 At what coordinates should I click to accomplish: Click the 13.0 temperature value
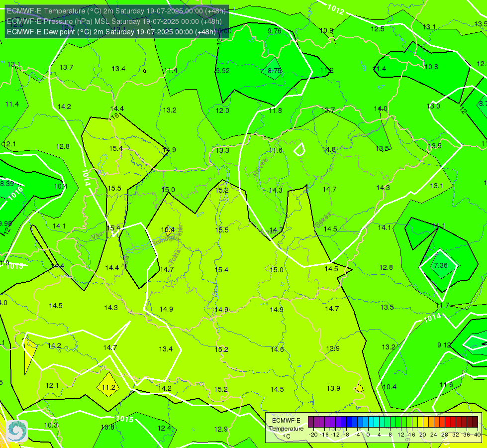click(433, 106)
